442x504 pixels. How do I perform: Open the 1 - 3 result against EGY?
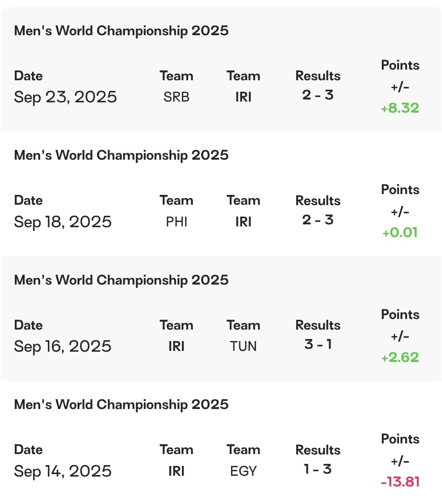[318, 469]
